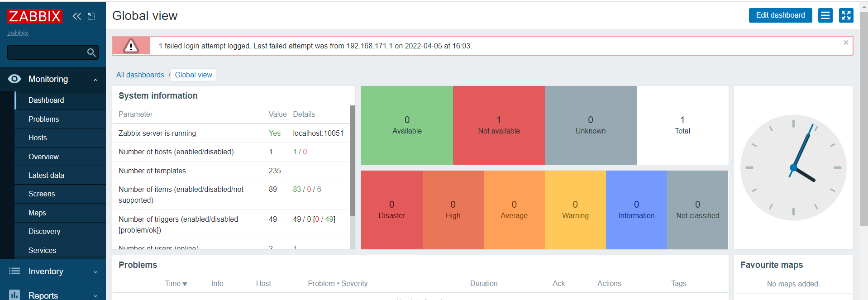
Task: Click the Reports chart icon
Action: click(14, 295)
